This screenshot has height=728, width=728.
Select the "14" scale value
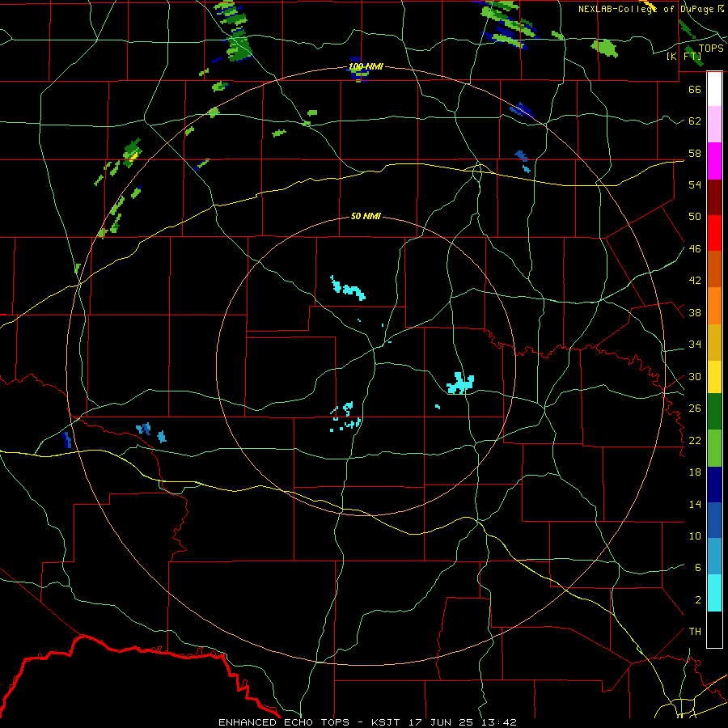tap(695, 504)
